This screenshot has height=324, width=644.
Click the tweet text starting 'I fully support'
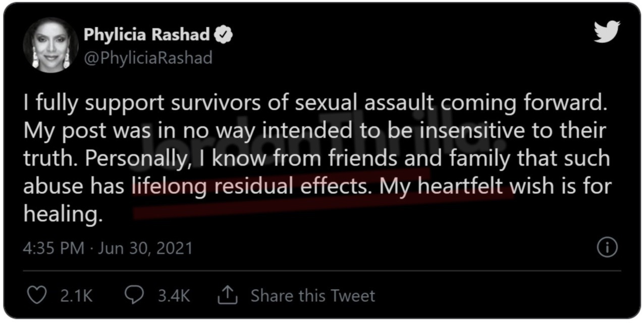pyautogui.click(x=317, y=159)
